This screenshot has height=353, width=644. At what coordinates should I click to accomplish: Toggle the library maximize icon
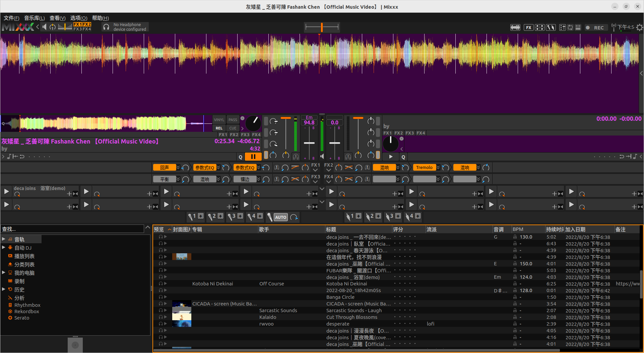tap(578, 27)
